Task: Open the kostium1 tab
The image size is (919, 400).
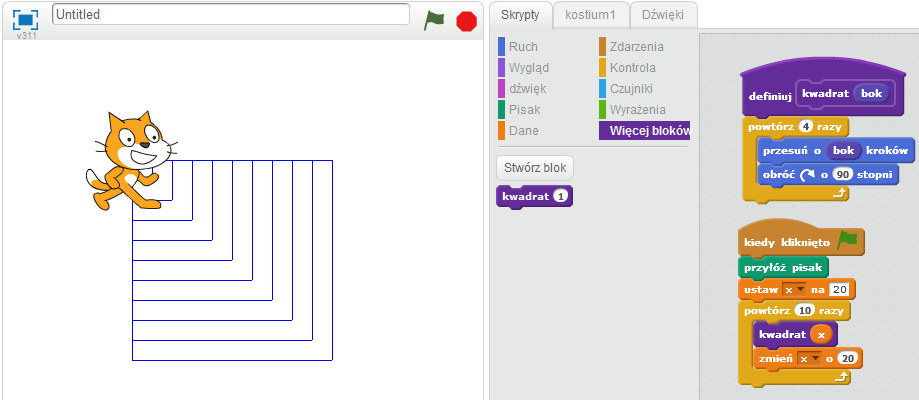Action: coord(590,15)
